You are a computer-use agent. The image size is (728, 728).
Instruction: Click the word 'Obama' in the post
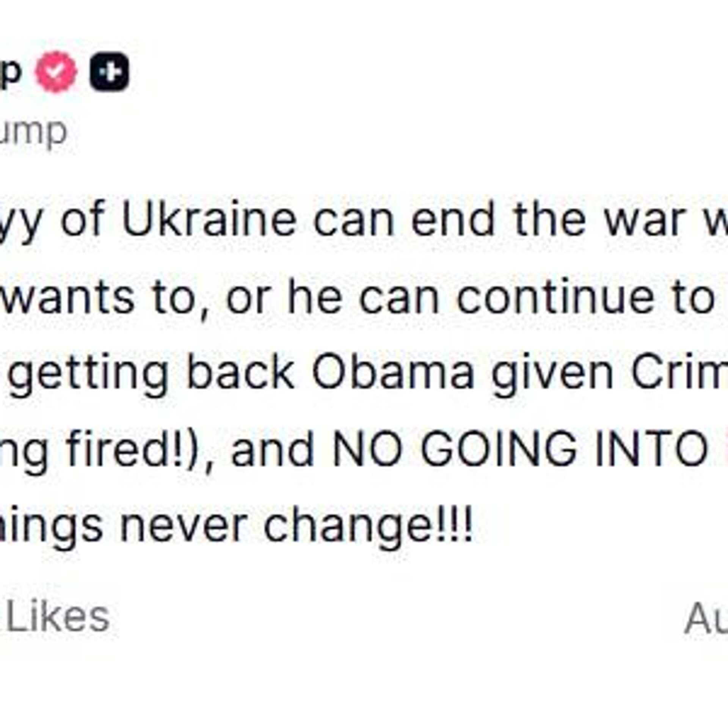point(393,372)
